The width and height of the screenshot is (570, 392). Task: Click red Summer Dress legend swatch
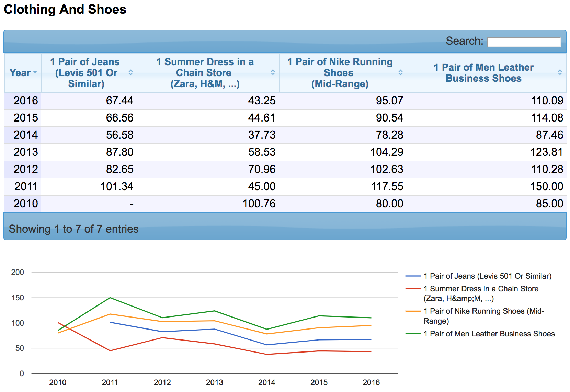413,289
